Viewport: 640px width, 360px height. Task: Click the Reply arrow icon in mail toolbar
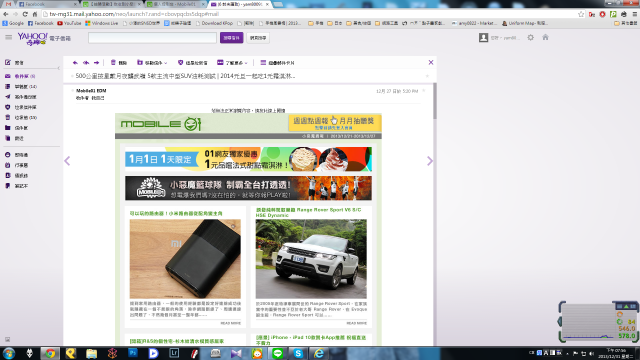[x=75, y=62]
